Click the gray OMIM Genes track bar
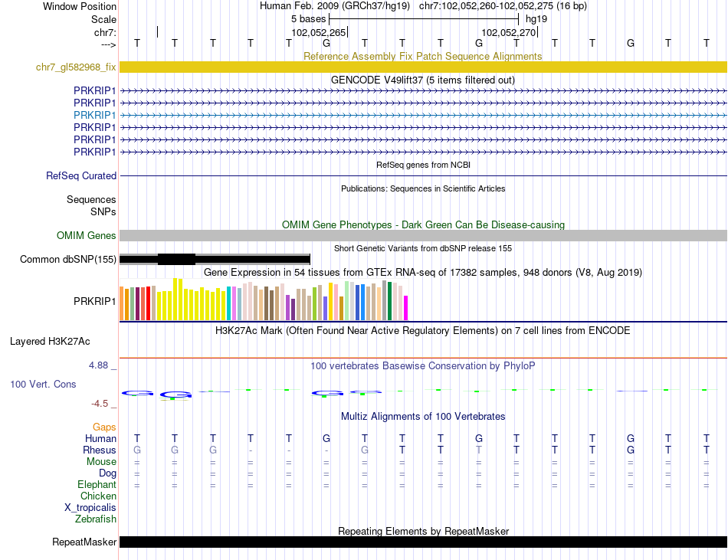Screen dimensions: 728x560 (x=423, y=236)
